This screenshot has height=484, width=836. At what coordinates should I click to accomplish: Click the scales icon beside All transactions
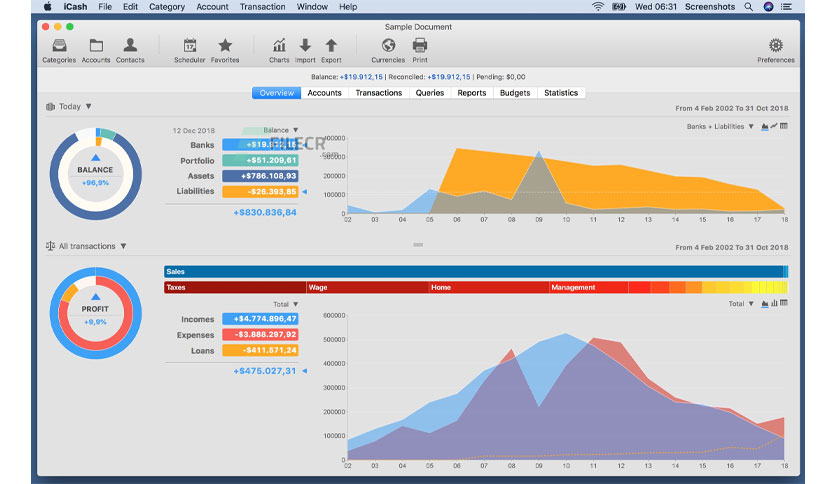(51, 246)
